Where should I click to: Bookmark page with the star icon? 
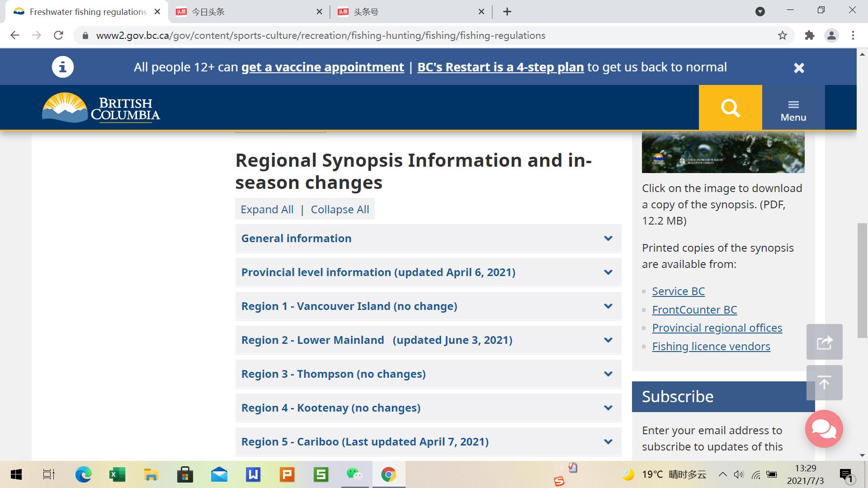click(x=782, y=36)
